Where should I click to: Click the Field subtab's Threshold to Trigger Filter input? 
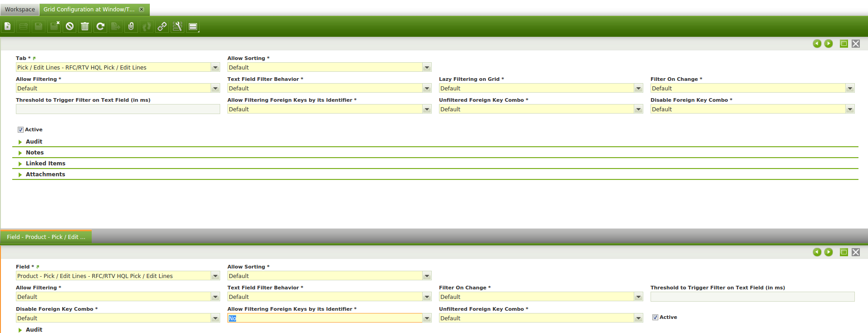(x=753, y=297)
